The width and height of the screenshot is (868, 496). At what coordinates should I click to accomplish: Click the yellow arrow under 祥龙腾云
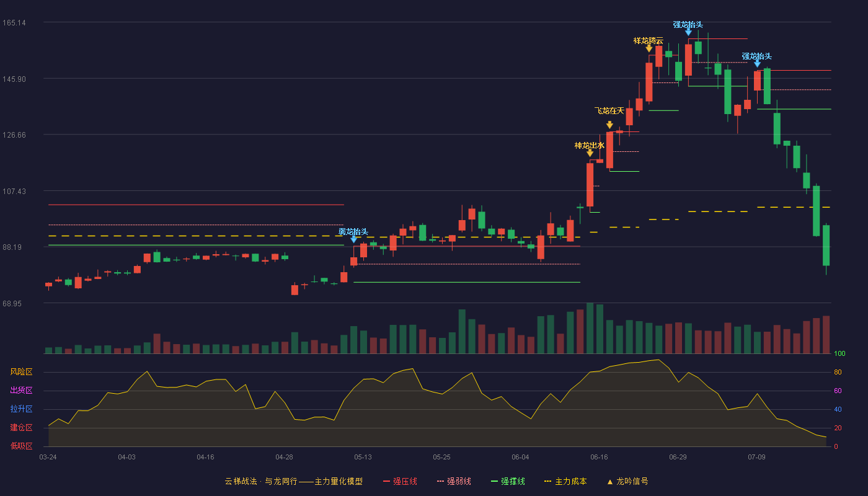(x=649, y=48)
